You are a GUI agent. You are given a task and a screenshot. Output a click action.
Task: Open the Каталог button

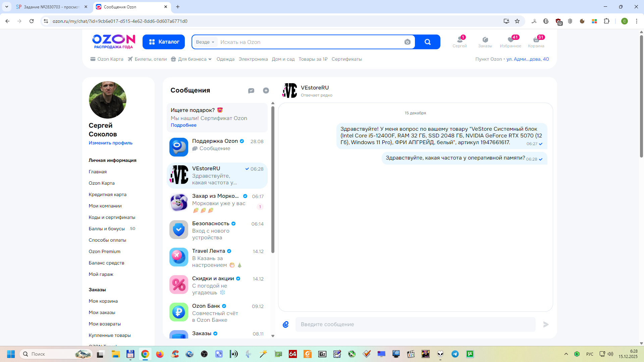click(164, 42)
